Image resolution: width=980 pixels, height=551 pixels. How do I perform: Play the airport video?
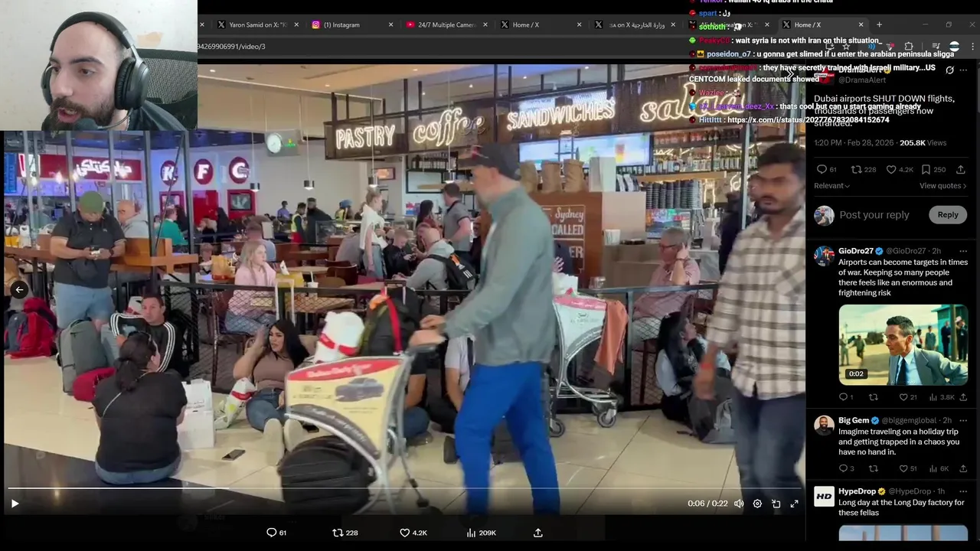pyautogui.click(x=15, y=504)
